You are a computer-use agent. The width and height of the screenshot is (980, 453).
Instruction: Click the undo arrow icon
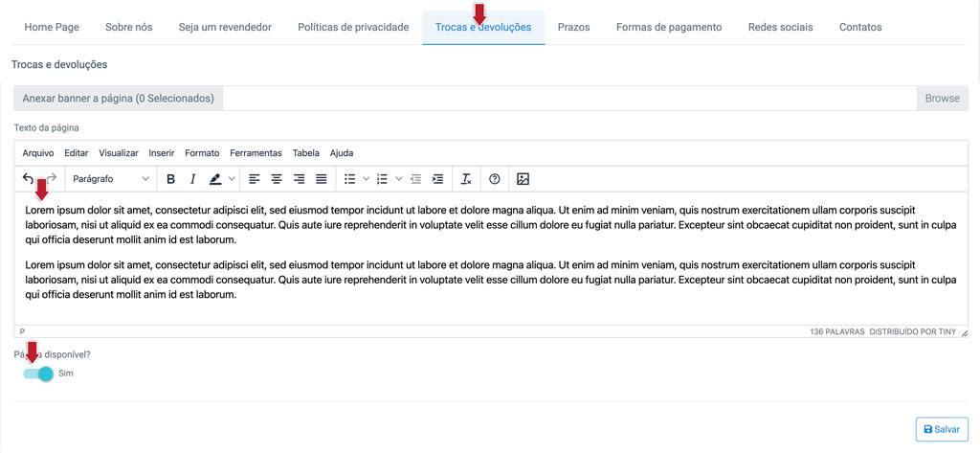coord(28,179)
